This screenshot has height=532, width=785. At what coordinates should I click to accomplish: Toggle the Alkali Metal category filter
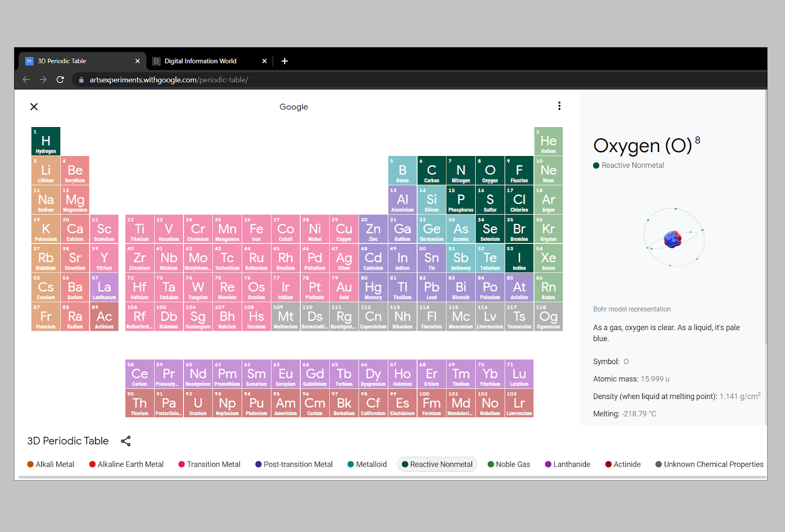pos(51,464)
